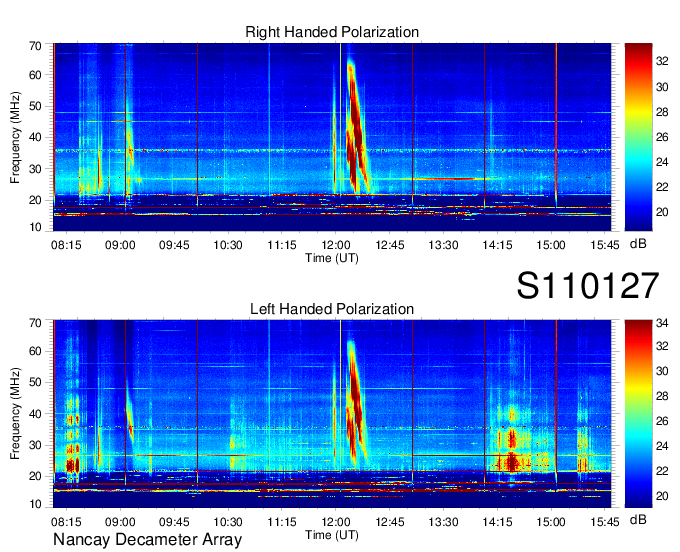Click the 20 value on Right Handed colorbar
This screenshot has width=680, height=552.
(662, 212)
